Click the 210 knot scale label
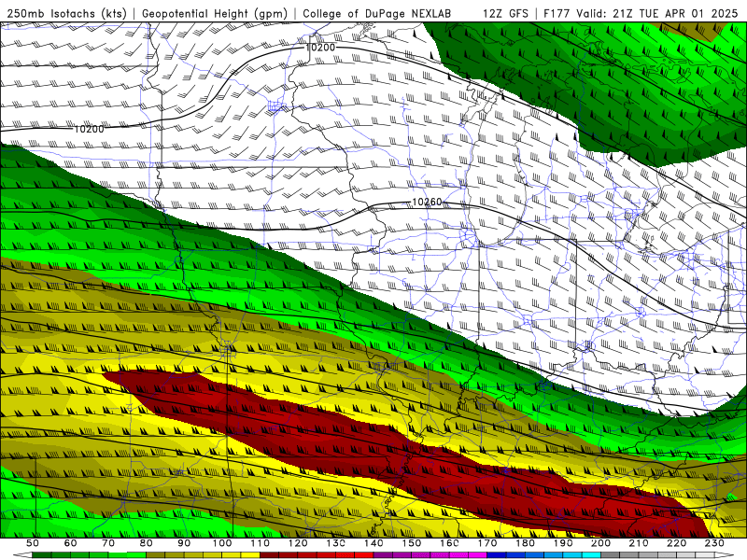 tap(639, 543)
